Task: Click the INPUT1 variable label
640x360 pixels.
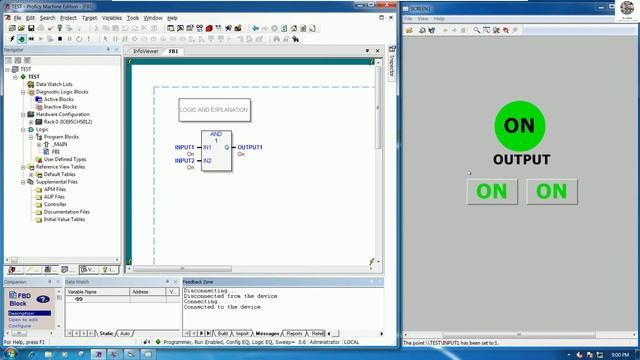Action: pos(184,147)
